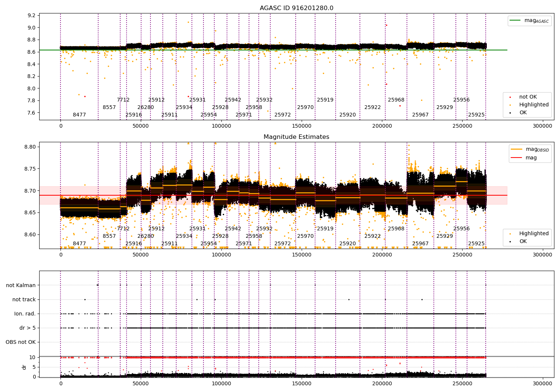Select label 25942 in Magnitude Estimates plot
Screen dimensions: 560x392
[233, 228]
